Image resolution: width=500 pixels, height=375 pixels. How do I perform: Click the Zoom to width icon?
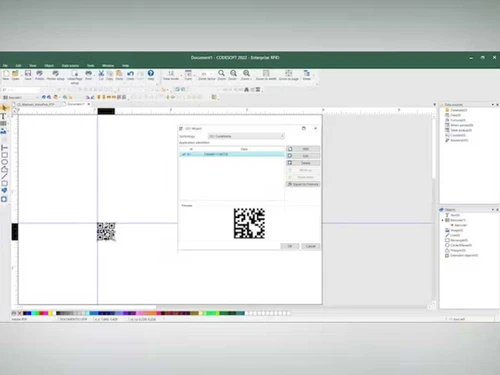point(266,74)
